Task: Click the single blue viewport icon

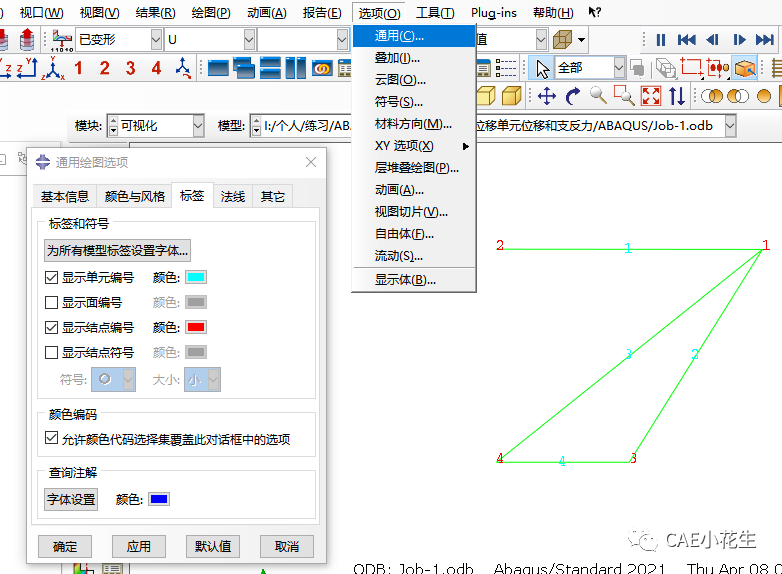Action: point(218,68)
